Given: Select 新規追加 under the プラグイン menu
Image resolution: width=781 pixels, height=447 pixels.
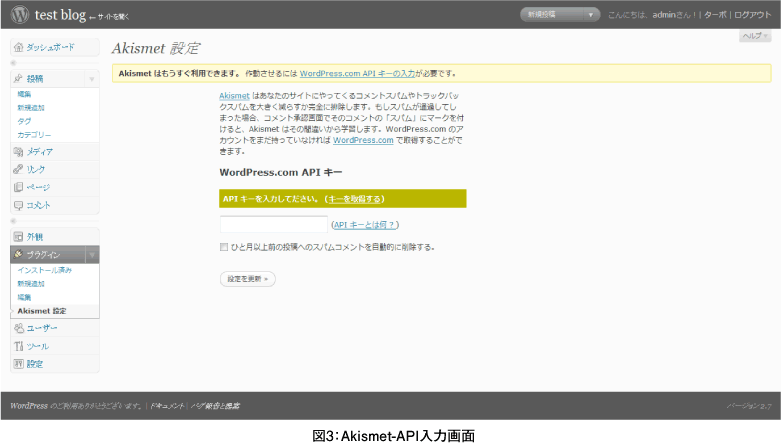Looking at the screenshot, I should click(x=31, y=284).
